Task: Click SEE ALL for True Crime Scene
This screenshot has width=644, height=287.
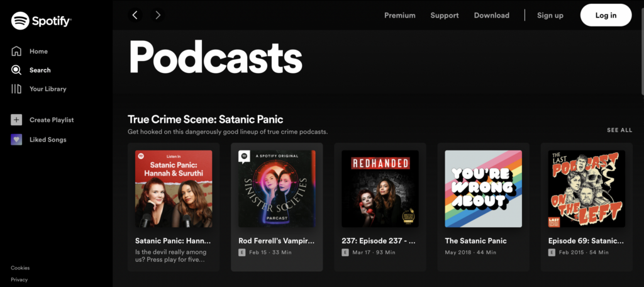Action: [619, 130]
